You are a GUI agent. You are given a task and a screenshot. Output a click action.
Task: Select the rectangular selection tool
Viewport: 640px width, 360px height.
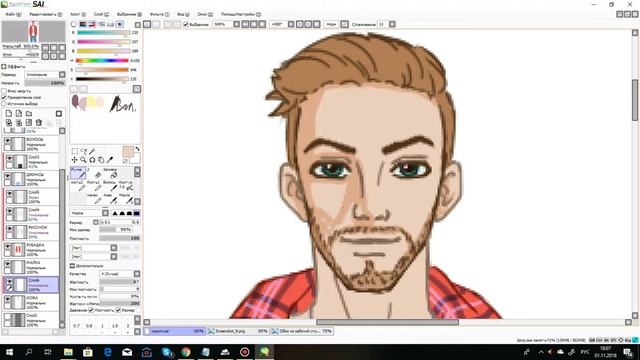click(x=75, y=151)
